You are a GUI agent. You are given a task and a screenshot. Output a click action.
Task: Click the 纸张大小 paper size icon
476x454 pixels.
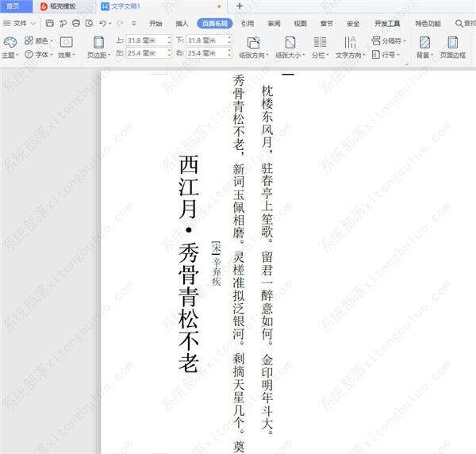pos(290,43)
